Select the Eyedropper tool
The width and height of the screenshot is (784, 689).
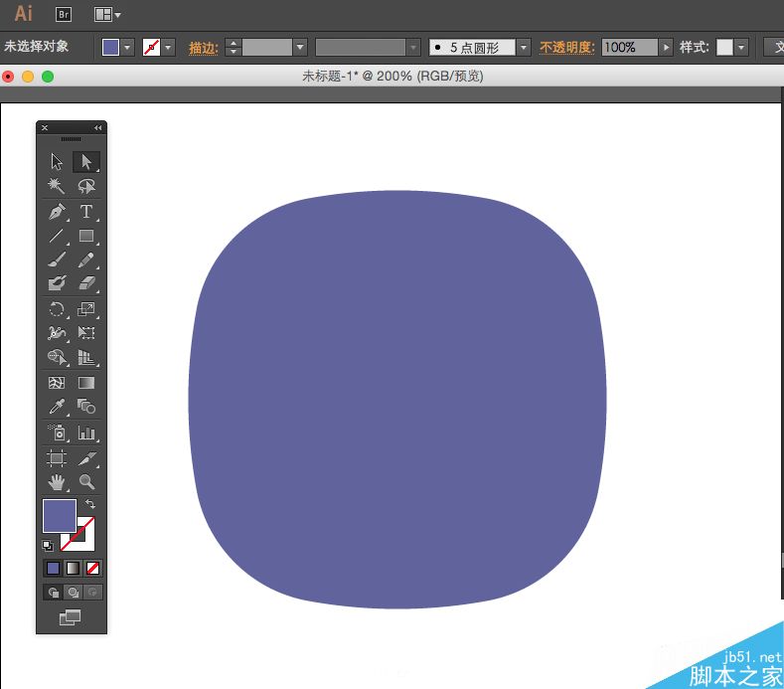(x=57, y=407)
